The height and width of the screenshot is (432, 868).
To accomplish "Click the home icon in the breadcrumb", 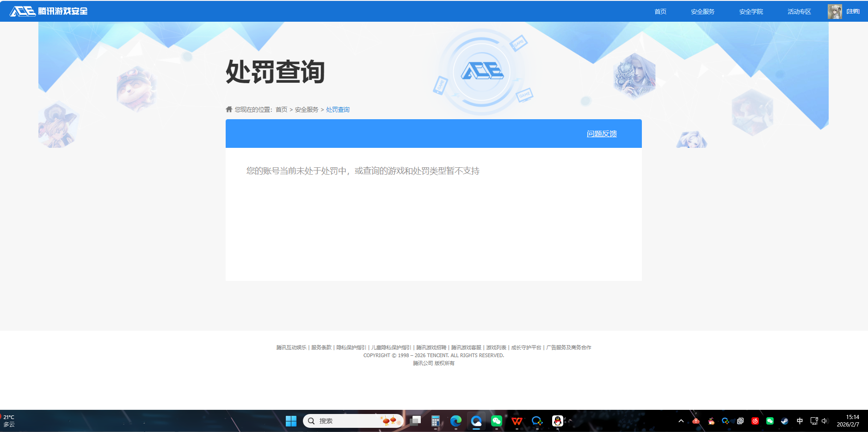I will [x=228, y=110].
